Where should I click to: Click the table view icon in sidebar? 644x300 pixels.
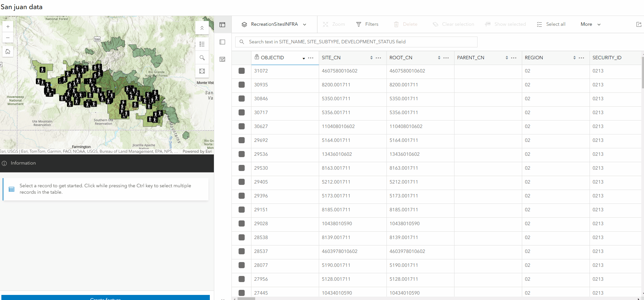pyautogui.click(x=222, y=24)
